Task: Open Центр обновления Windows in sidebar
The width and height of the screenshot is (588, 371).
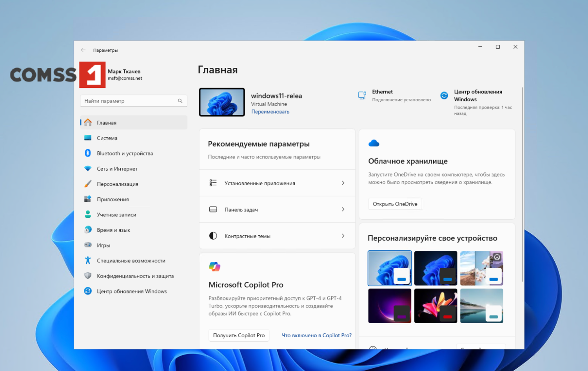Action: (x=134, y=291)
